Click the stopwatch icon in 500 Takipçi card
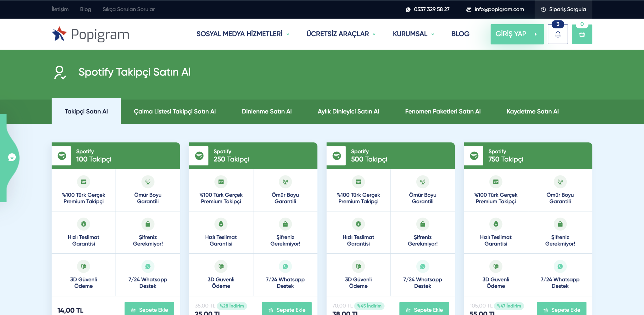 [x=358, y=224]
